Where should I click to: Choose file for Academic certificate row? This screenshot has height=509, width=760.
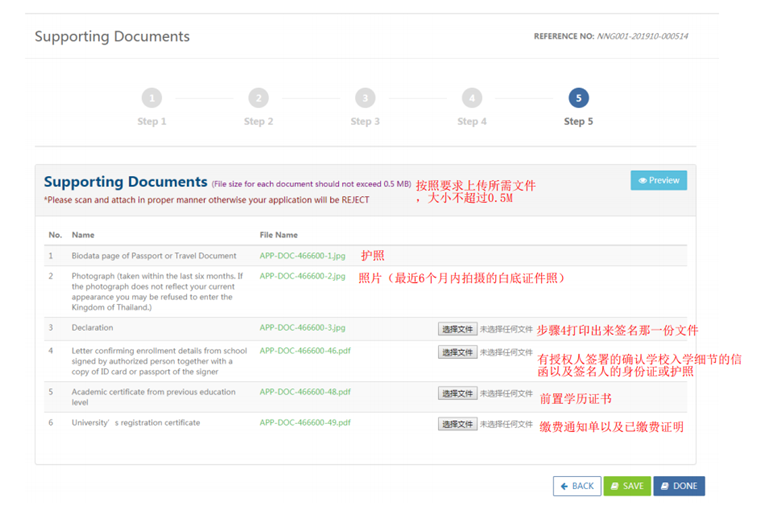click(x=458, y=394)
